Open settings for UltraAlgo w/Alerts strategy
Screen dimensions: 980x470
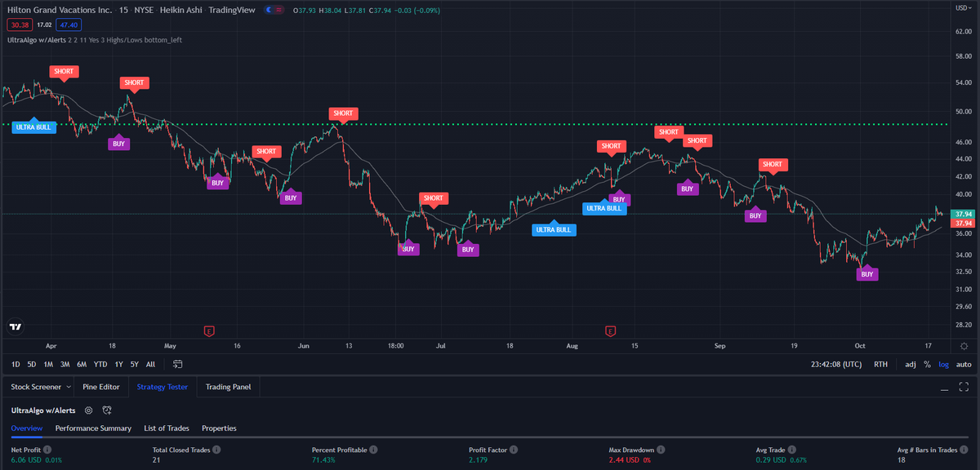(x=88, y=410)
